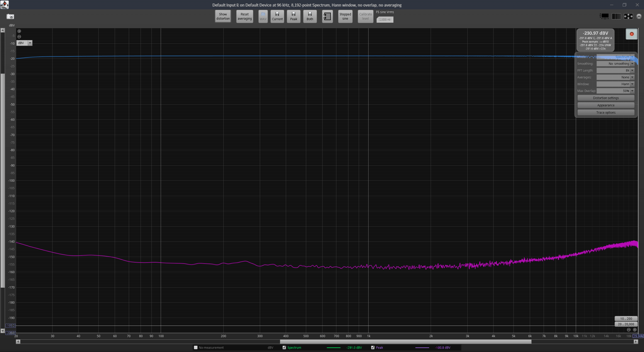
Task: Click the fit-to-data arrows icon
Action: 628,16
